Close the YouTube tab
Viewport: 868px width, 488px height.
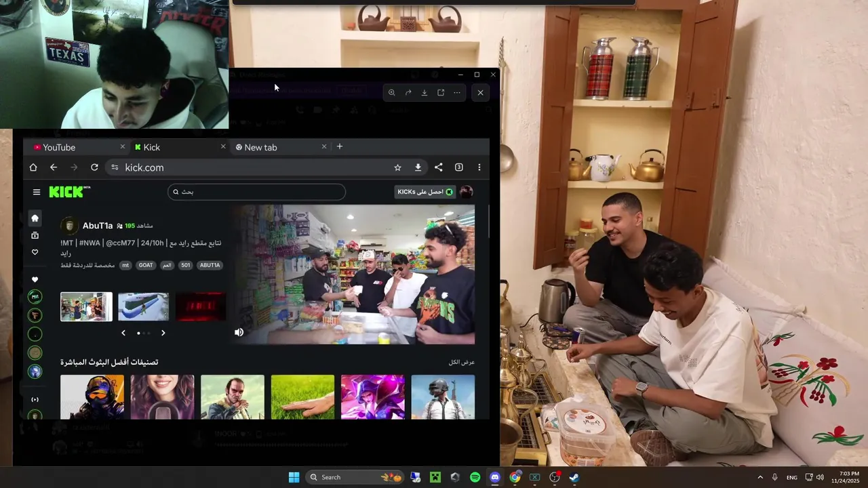pyautogui.click(x=123, y=146)
